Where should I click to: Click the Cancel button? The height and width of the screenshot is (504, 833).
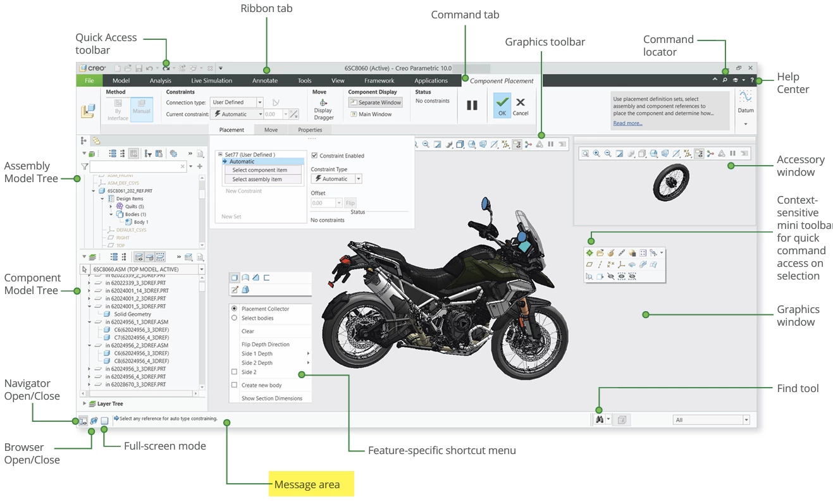[x=521, y=106]
